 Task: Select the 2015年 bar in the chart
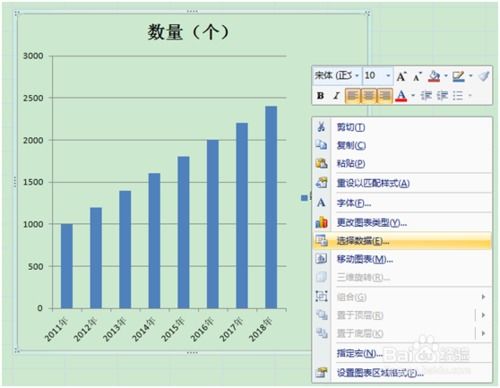(x=183, y=232)
